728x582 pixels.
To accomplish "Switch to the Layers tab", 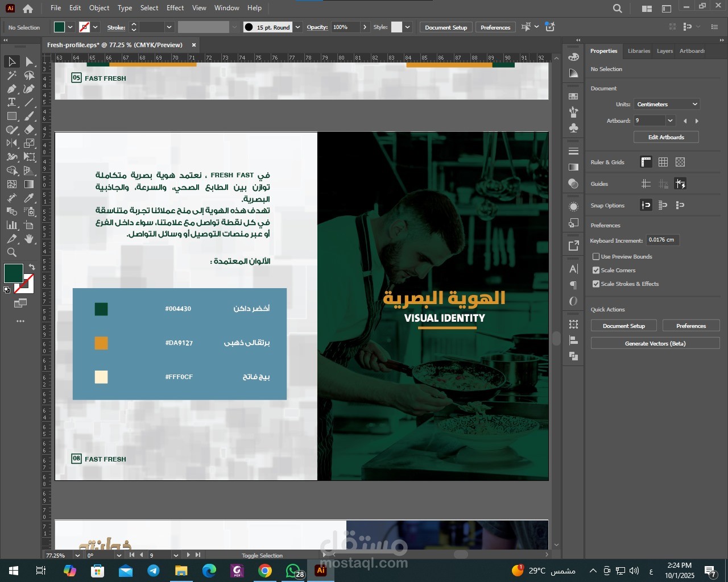I will click(x=664, y=51).
